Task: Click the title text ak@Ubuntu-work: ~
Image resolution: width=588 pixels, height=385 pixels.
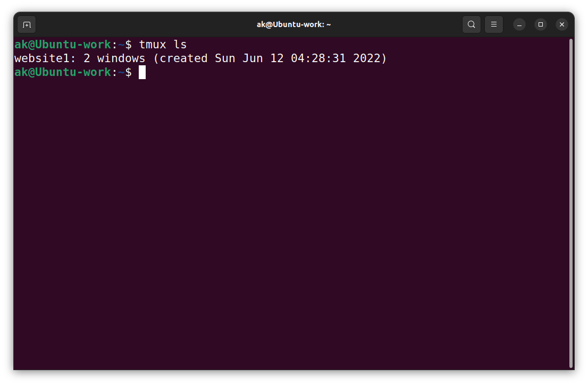Action: 293,24
